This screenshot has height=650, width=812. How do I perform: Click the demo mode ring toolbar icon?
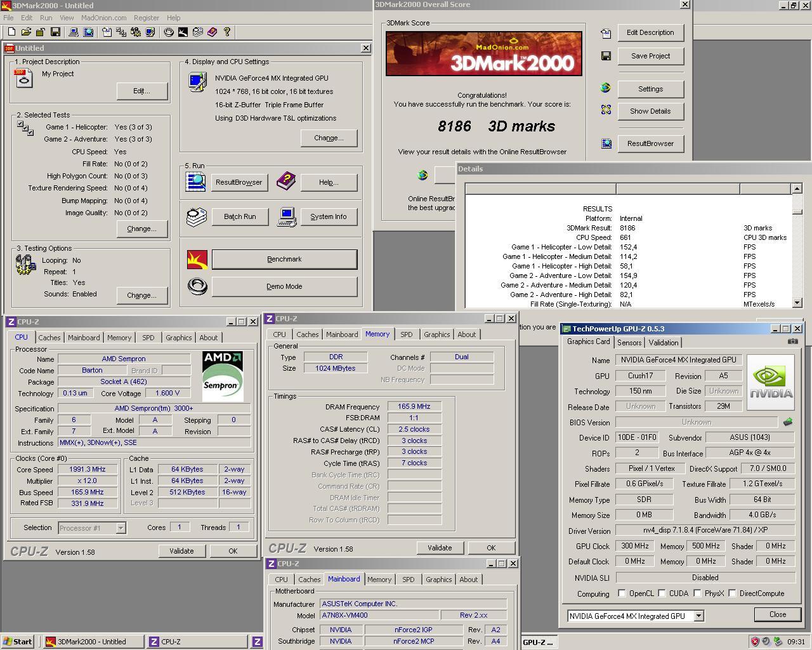[x=169, y=32]
